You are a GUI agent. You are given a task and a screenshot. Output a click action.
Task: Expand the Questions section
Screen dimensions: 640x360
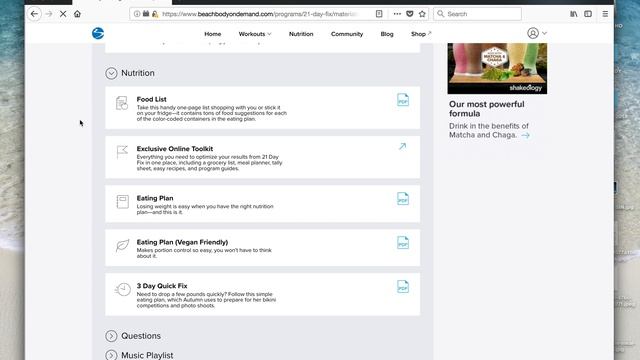[111, 336]
